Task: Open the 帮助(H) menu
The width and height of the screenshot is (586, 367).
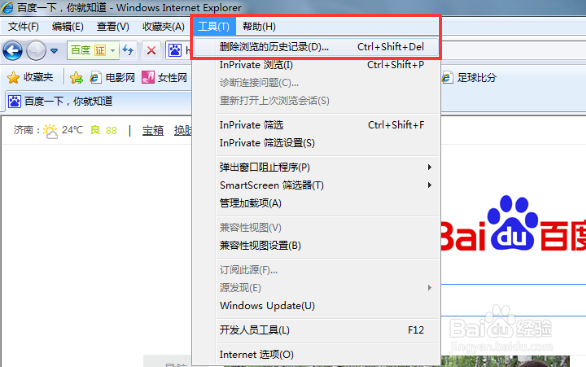Action: click(259, 27)
